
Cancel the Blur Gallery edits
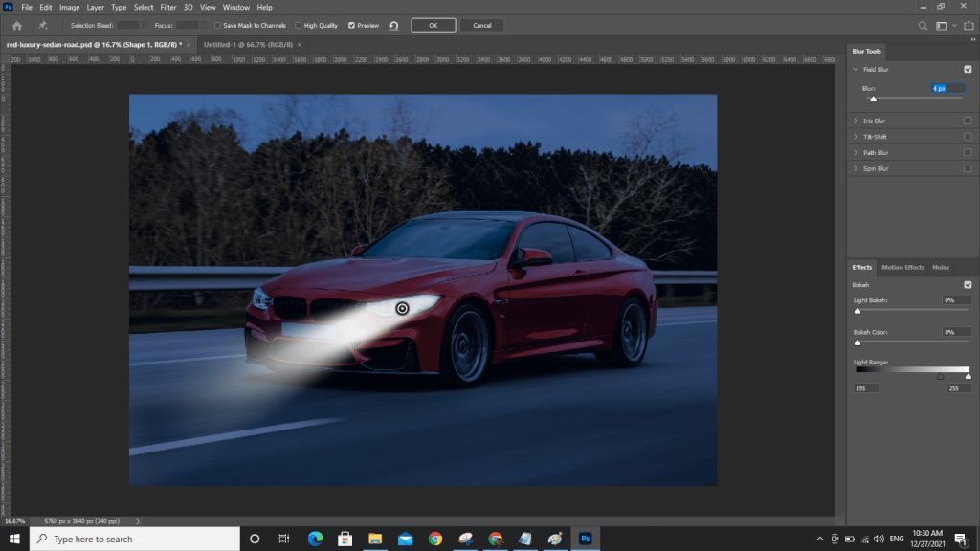click(x=481, y=25)
